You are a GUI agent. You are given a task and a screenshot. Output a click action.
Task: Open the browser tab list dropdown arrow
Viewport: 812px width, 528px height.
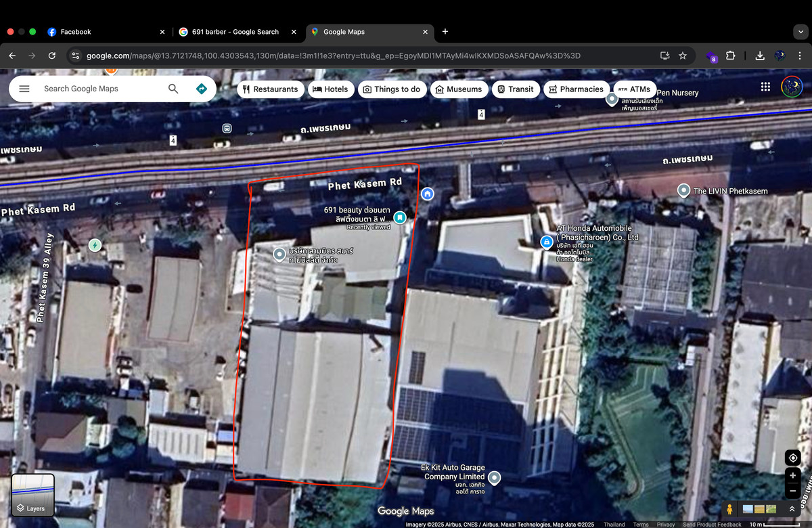pos(800,32)
